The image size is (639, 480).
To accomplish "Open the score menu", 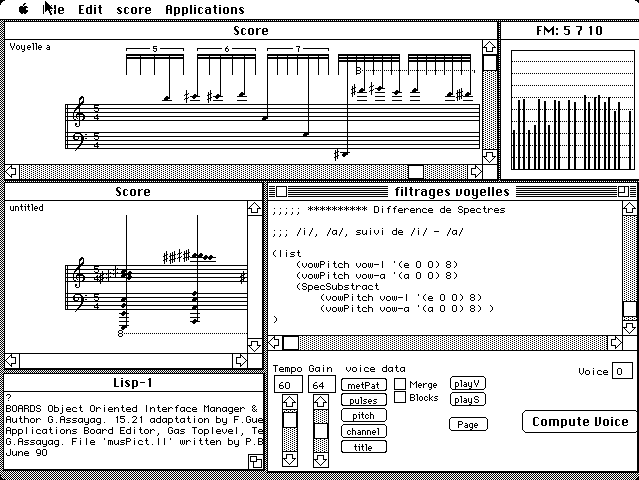I will 134,9.
